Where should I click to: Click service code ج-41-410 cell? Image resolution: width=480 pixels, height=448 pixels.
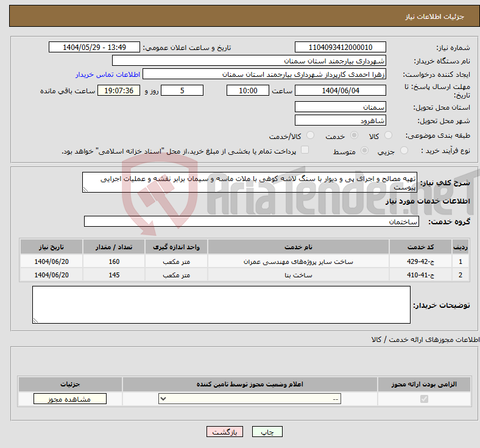coord(421,275)
